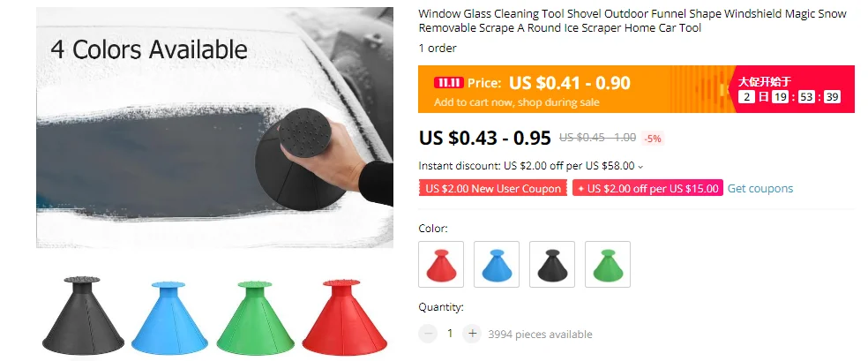Viewport: 868px width, 361px height.
Task: Select the blue color option swatch
Action: [497, 264]
